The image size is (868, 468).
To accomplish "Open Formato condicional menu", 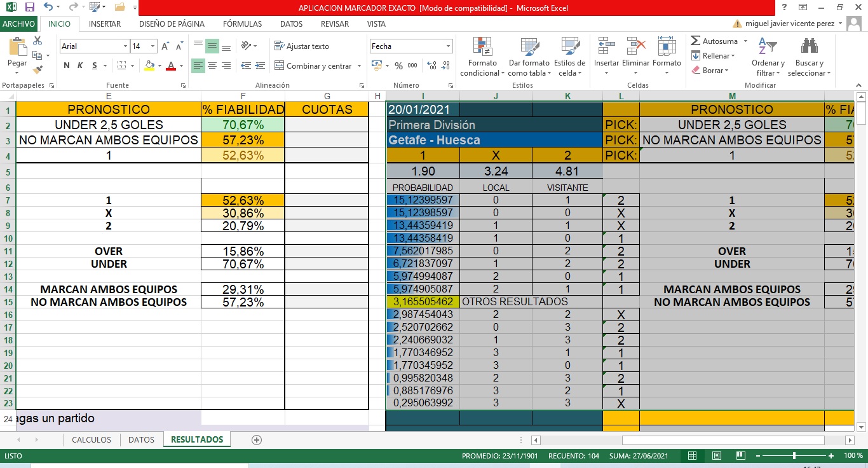I will point(482,57).
